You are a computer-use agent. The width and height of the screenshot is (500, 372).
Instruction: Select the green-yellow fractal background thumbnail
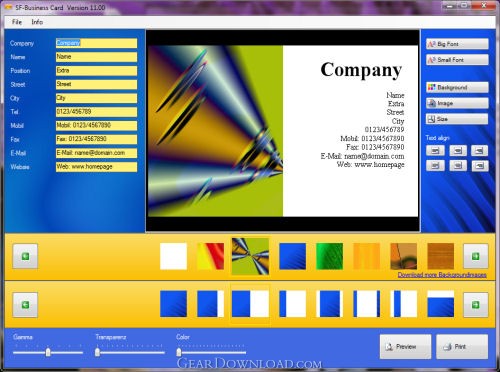(250, 256)
